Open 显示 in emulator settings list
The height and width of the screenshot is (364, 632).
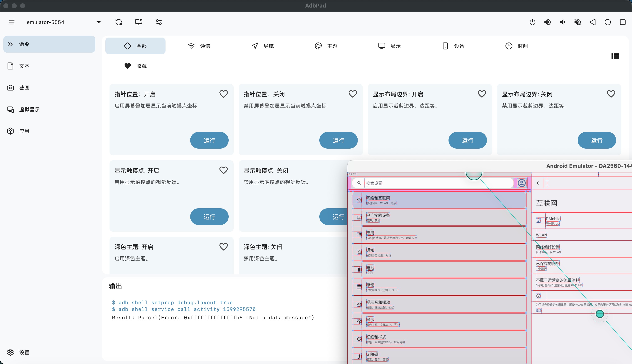pyautogui.click(x=439, y=322)
